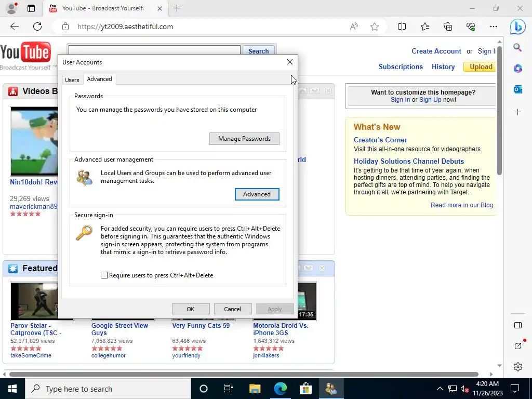Open the Nin10doh video thumbnail
The height and width of the screenshot is (399, 532).
(x=34, y=141)
